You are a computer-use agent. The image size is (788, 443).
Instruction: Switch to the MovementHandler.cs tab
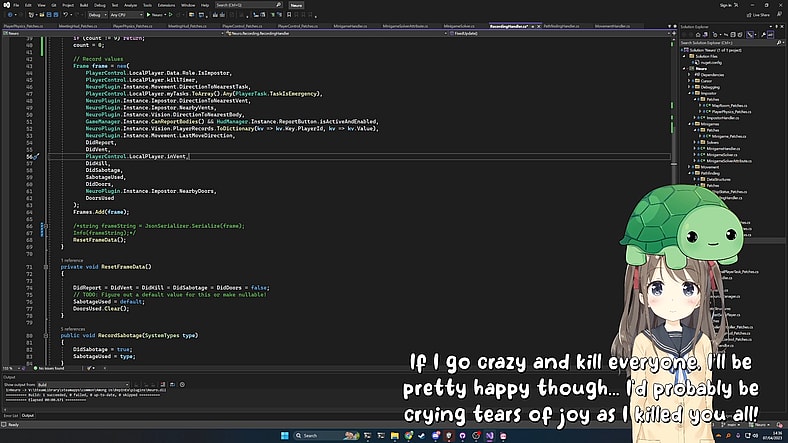(612, 26)
